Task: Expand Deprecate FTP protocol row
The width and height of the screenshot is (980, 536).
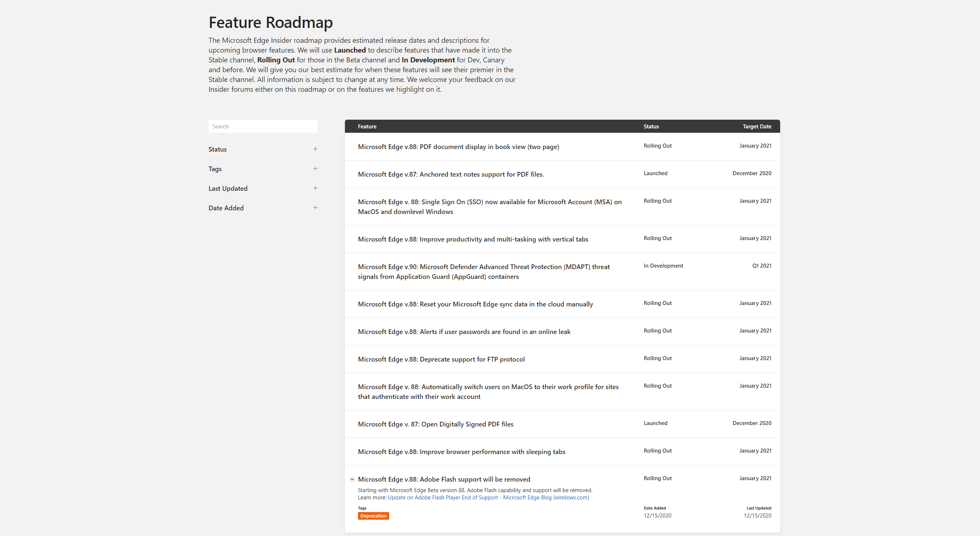Action: tap(441, 359)
